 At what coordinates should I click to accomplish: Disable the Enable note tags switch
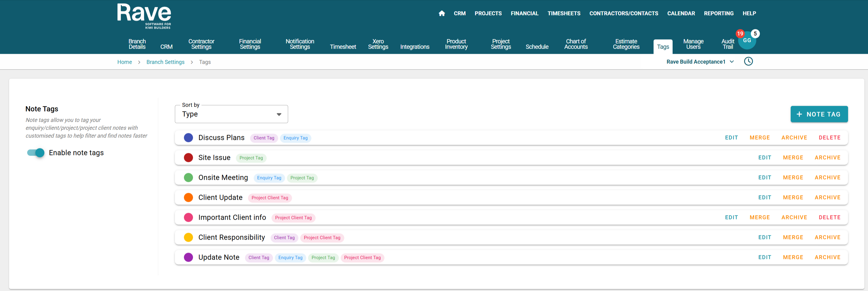click(x=36, y=153)
